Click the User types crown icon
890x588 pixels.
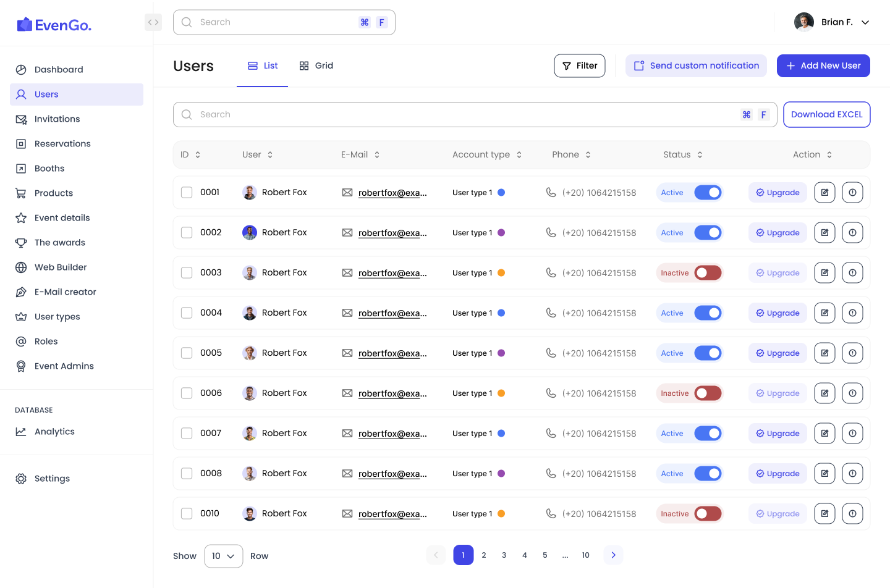tap(21, 317)
